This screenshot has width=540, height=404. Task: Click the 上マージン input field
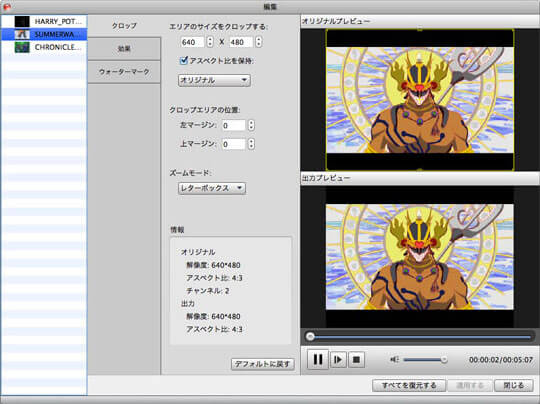pyautogui.click(x=233, y=144)
